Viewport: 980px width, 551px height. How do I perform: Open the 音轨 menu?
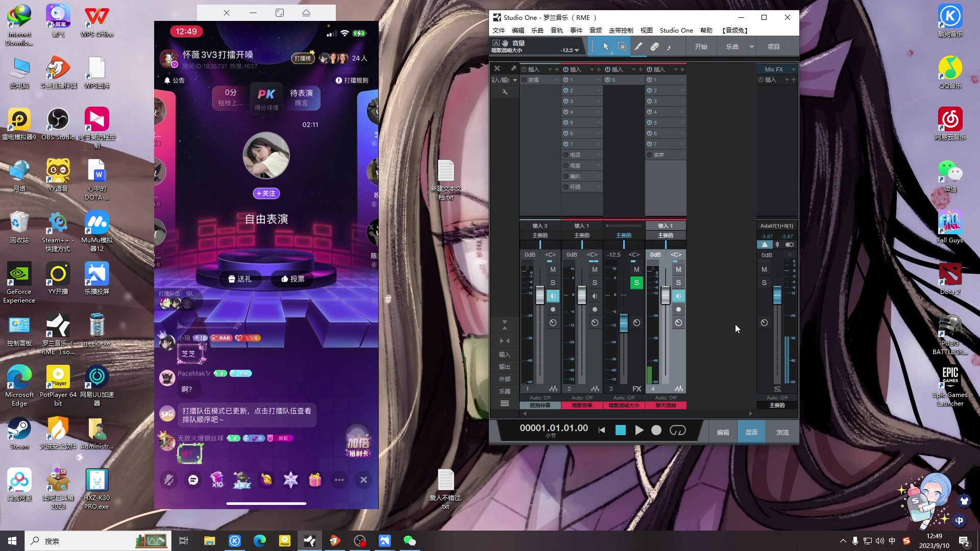(x=557, y=31)
